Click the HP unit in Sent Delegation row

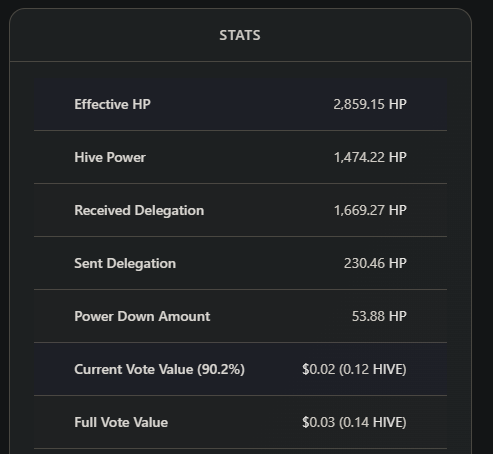[x=398, y=263]
